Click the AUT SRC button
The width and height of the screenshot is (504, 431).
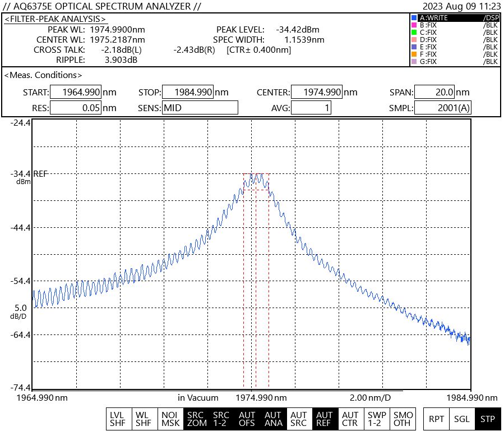point(298,419)
